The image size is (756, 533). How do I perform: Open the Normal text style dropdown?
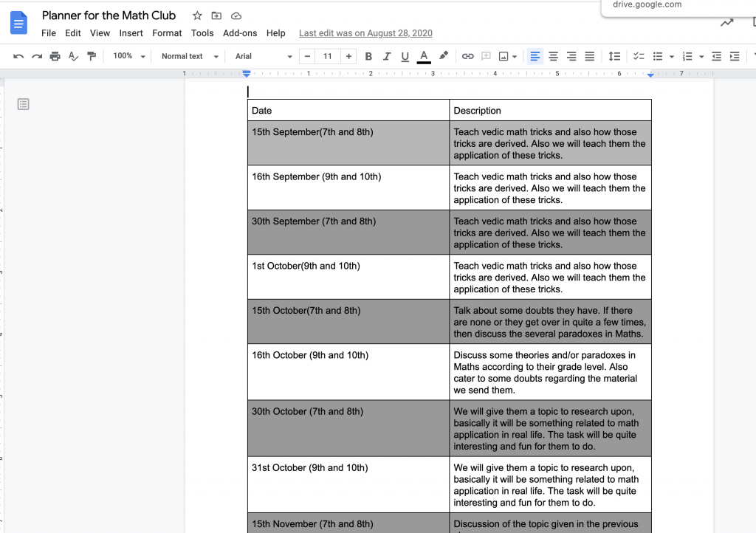click(190, 56)
